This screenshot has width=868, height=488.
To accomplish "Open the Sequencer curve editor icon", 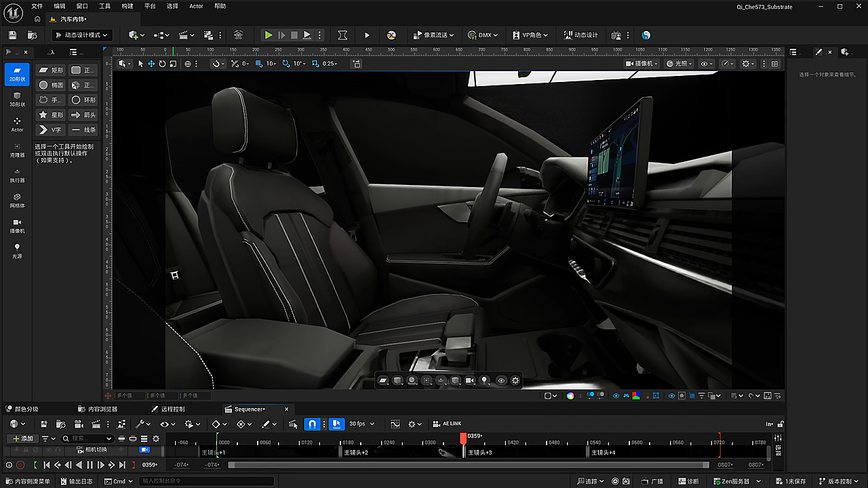I will click(x=395, y=424).
